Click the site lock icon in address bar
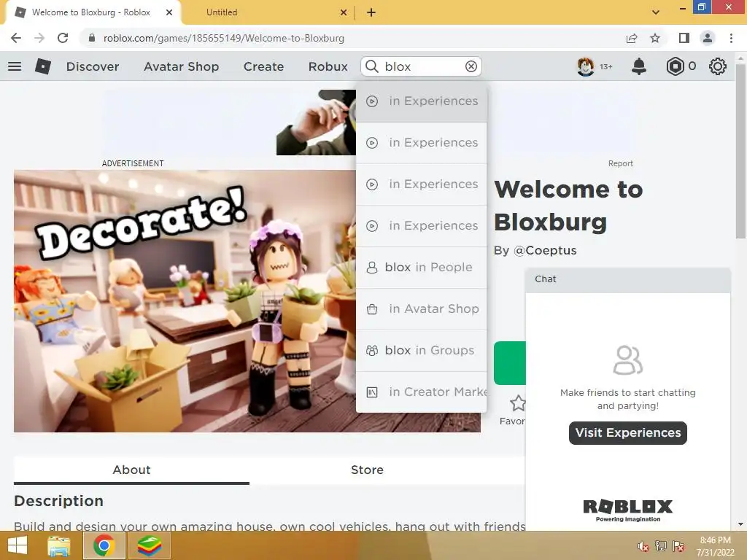747x560 pixels. coord(92,38)
